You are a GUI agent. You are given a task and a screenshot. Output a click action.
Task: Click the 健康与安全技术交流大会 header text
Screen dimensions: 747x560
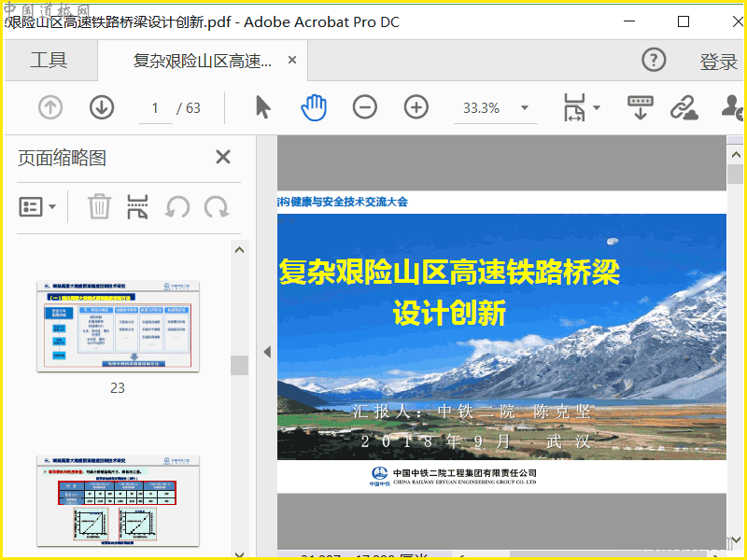click(x=349, y=202)
